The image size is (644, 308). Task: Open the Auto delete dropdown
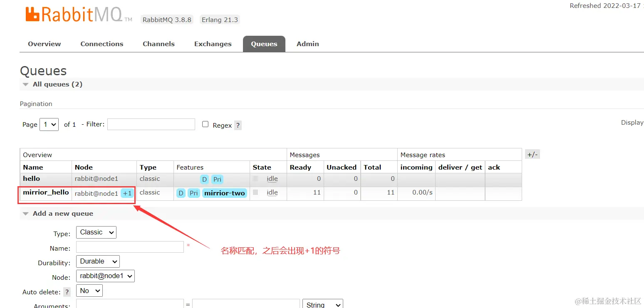click(89, 291)
